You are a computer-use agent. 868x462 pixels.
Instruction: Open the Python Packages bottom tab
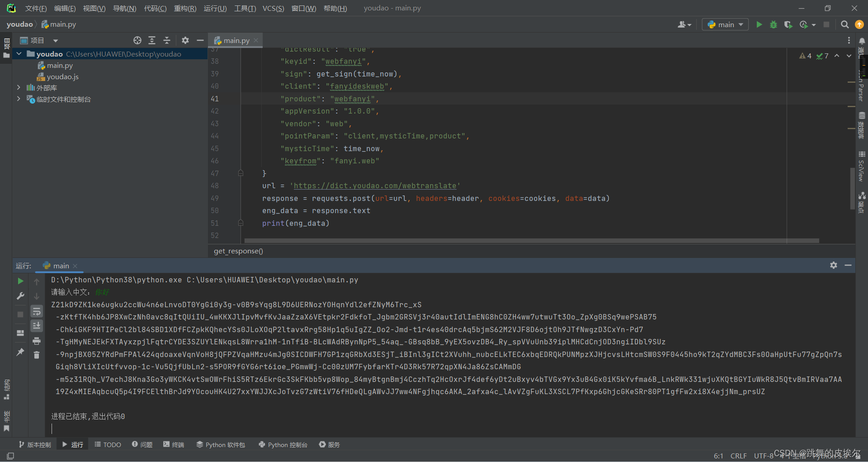coord(221,444)
